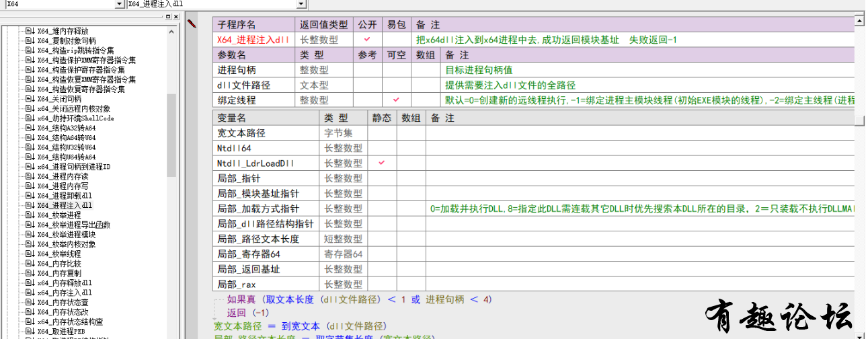
Task: Select x64_内存注入dll in the tree
Action: pos(65,293)
